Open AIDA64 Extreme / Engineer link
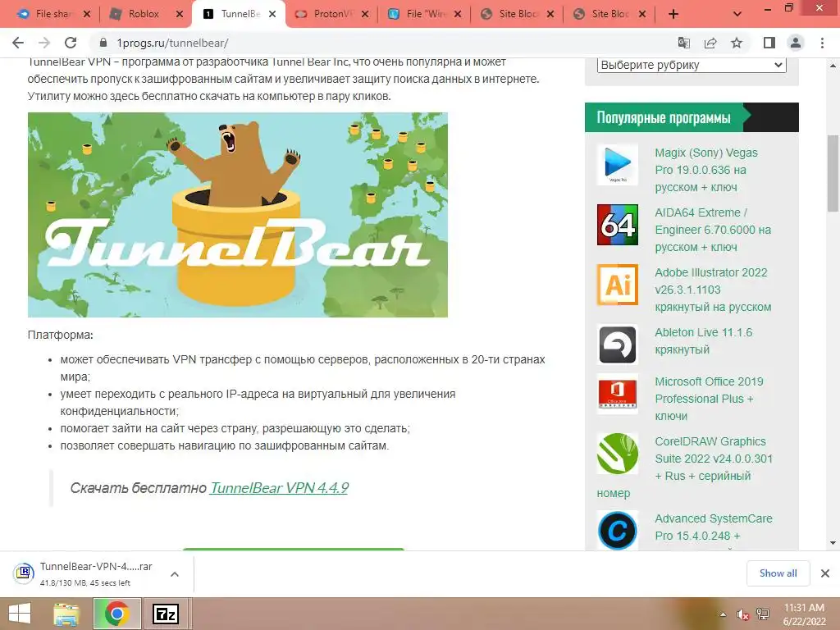The width and height of the screenshot is (840, 630). pyautogui.click(x=713, y=230)
